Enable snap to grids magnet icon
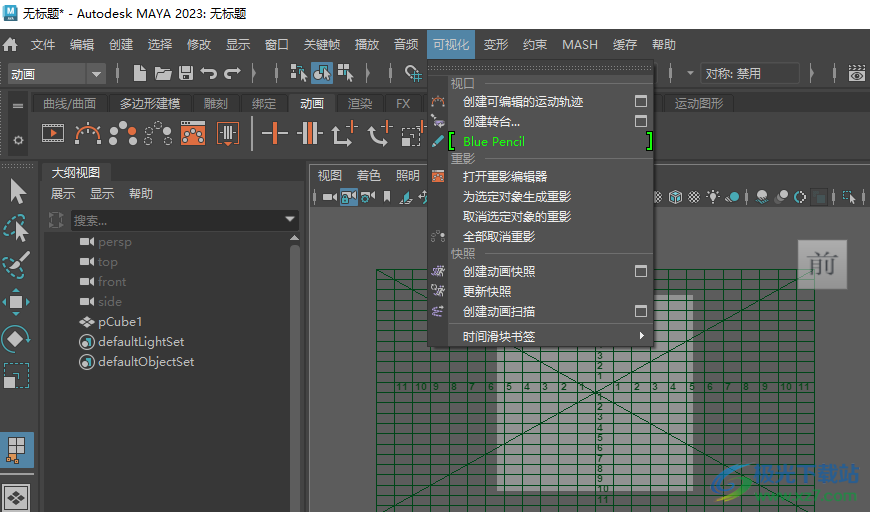 pyautogui.click(x=413, y=73)
